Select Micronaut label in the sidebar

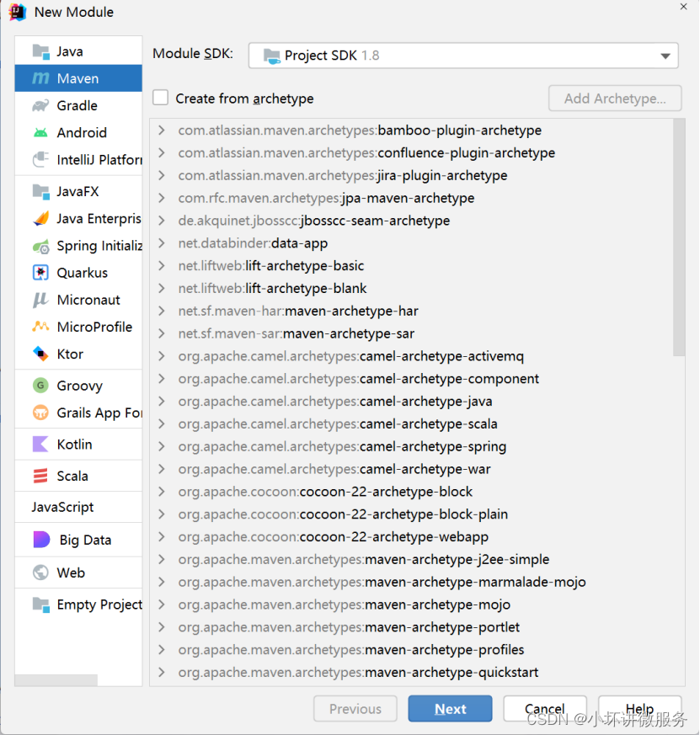point(88,300)
